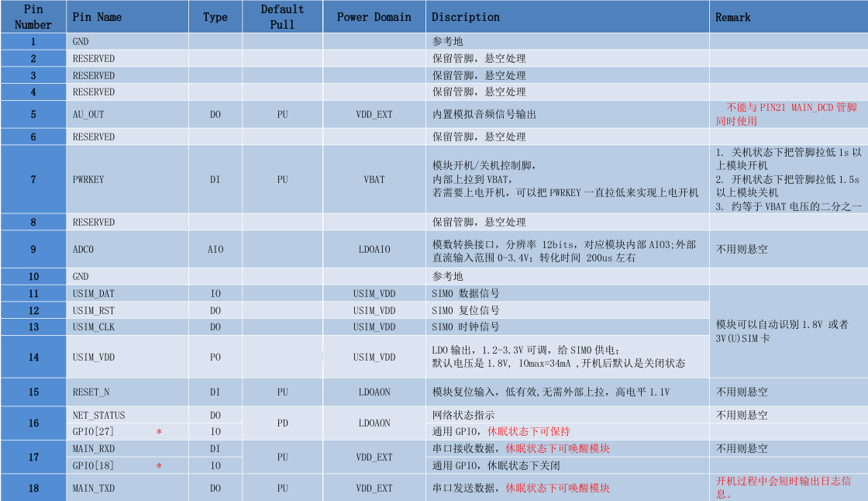This screenshot has width=868, height=501.
Task: Click the remark '模块可以自动识别 1.8V 或者 3V(U)SIM 卡'
Action: tap(782, 331)
